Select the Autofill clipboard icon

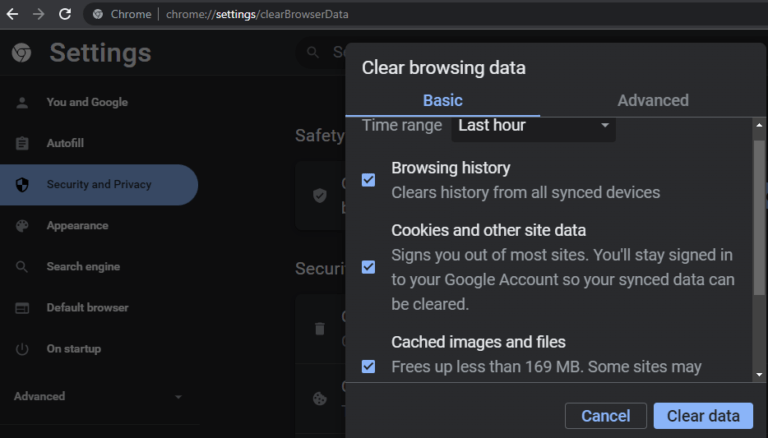[22, 143]
